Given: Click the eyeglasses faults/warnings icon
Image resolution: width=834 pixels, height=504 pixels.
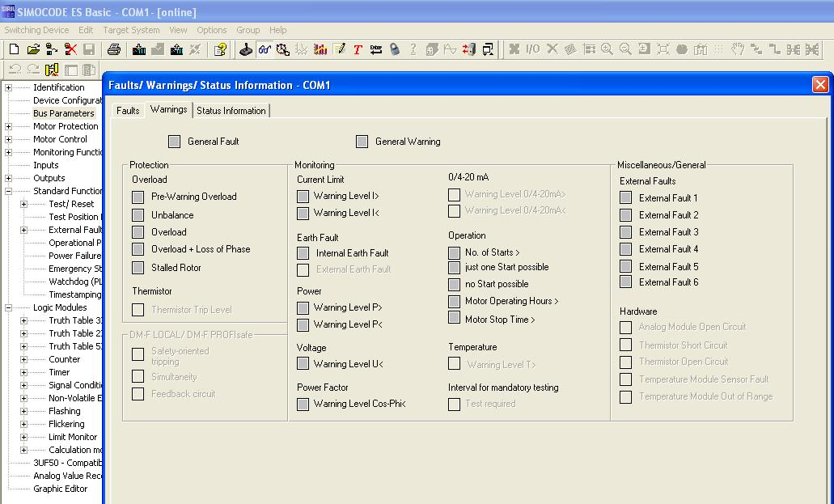Looking at the screenshot, I should coord(265,49).
